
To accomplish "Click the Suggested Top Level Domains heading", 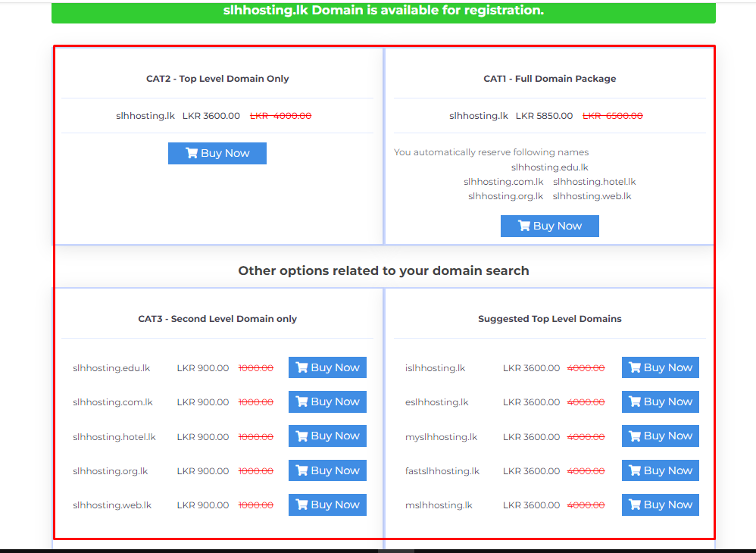I will 550,319.
